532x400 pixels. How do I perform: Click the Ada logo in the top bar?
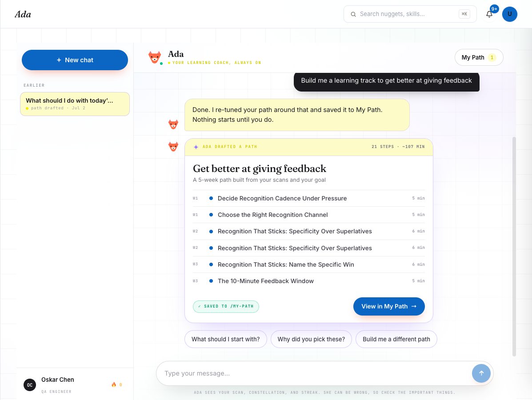point(23,14)
